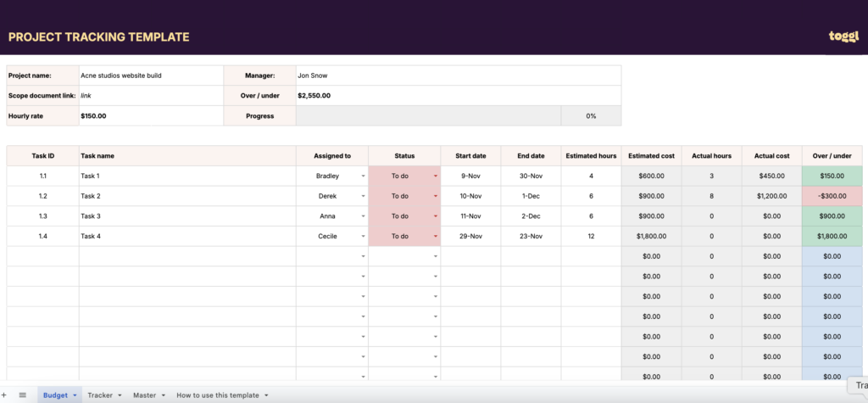Select end date cell 30-Nov
This screenshot has height=403, width=868.
click(531, 176)
